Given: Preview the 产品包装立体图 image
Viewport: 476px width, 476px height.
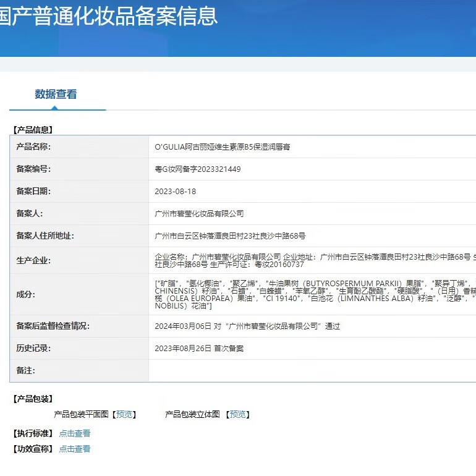Looking at the screenshot, I should click(x=238, y=414).
